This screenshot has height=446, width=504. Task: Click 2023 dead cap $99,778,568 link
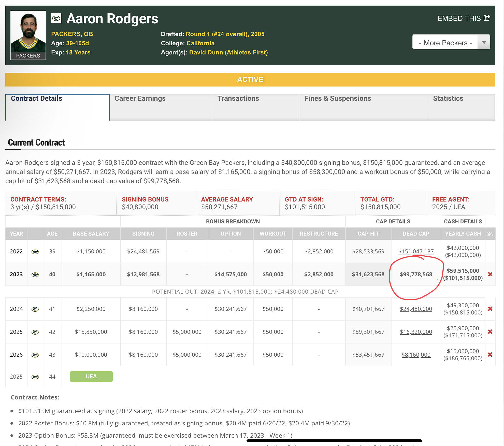tap(416, 274)
